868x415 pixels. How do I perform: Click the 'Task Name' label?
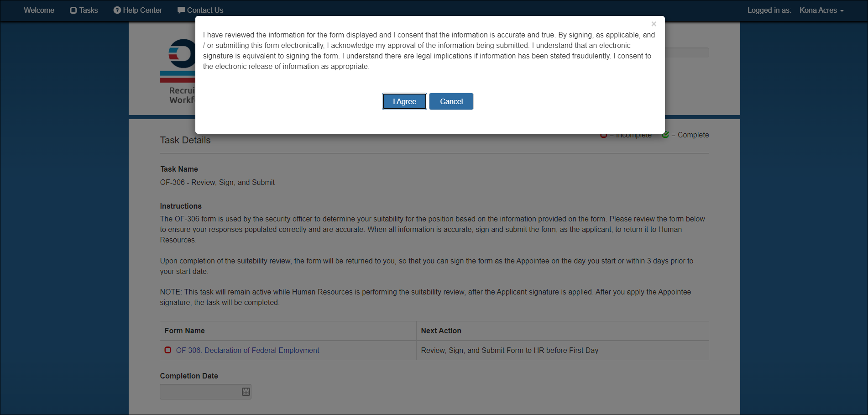click(179, 169)
